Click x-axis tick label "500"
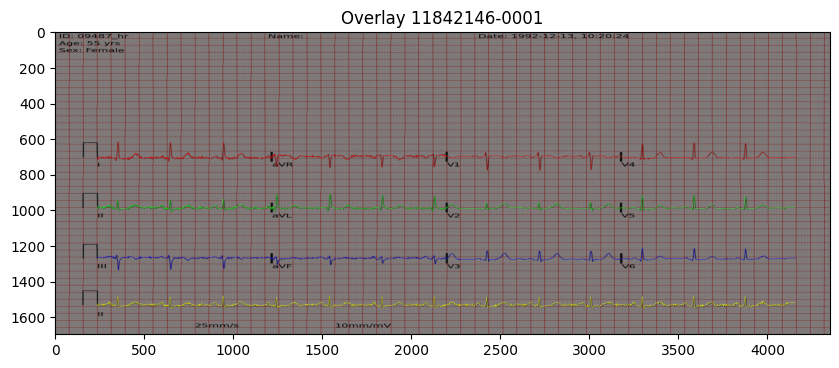The width and height of the screenshot is (839, 368). [144, 349]
